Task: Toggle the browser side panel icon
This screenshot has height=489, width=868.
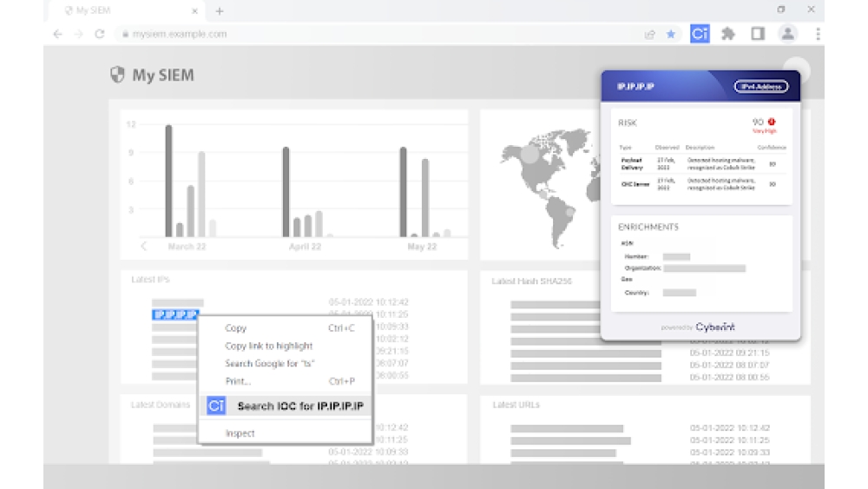Action: pyautogui.click(x=758, y=34)
